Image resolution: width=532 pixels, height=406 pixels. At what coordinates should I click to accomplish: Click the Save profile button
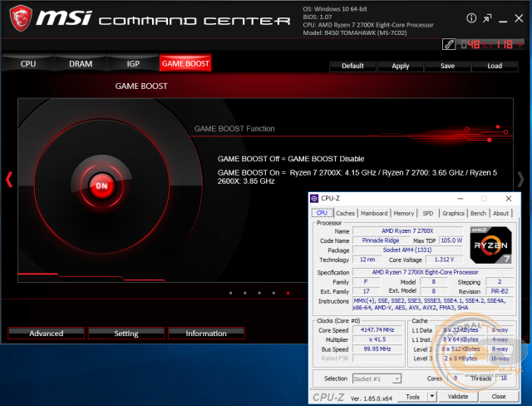(x=447, y=66)
